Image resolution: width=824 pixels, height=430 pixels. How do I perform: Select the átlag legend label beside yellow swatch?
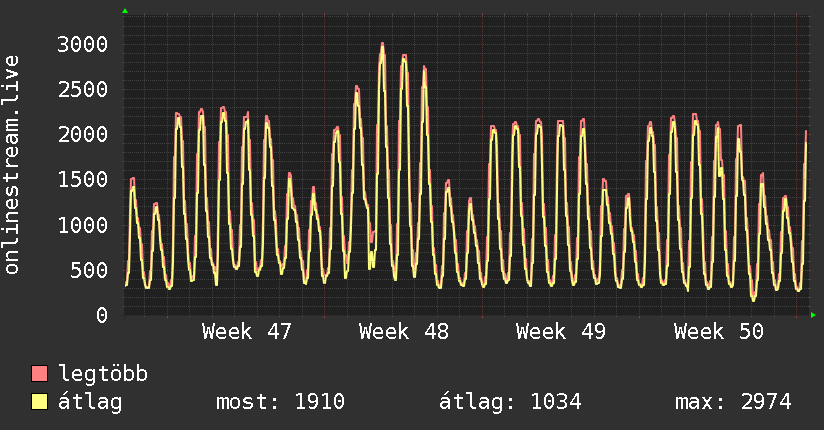90,402
